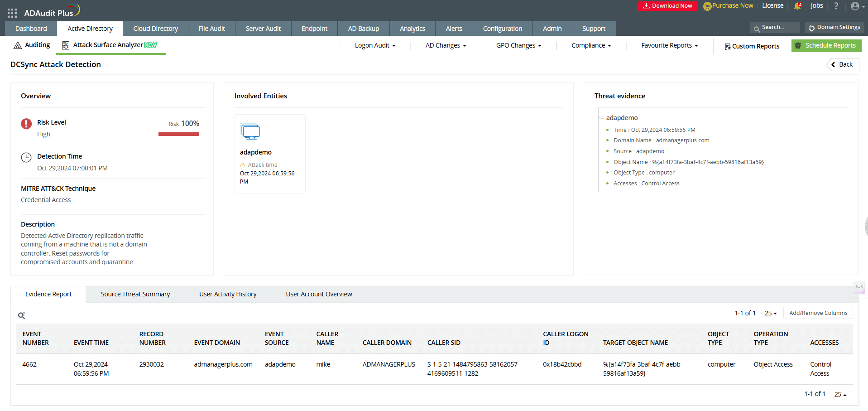This screenshot has width=868, height=411.
Task: Open the File Audit tab
Action: point(211,29)
